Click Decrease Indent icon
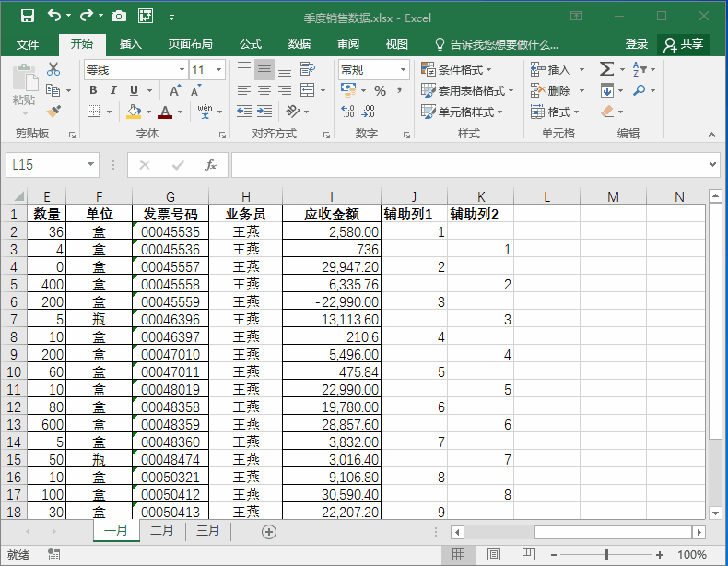Image resolution: width=728 pixels, height=566 pixels. (244, 112)
